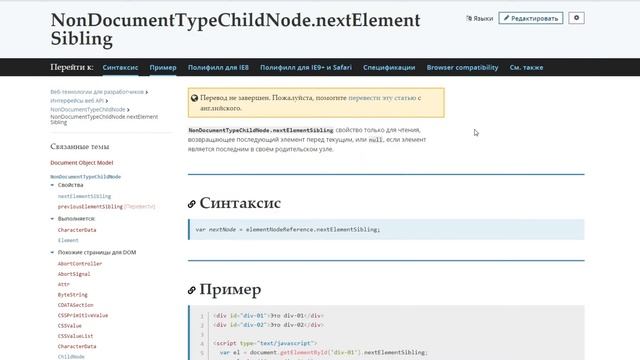Image resolution: width=640 pixels, height=360 pixels.
Task: Open the AbortSignal sidebar link
Action: pos(74,274)
